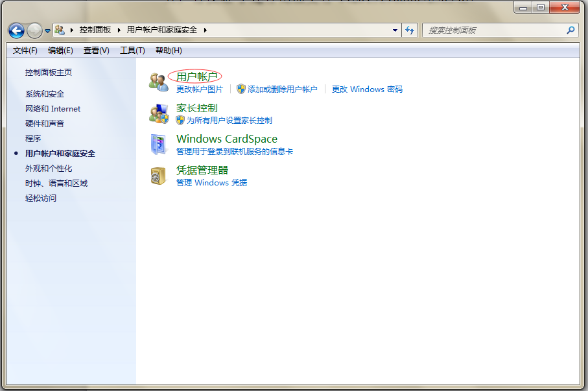Click the blue Back arrow button

pos(16,30)
